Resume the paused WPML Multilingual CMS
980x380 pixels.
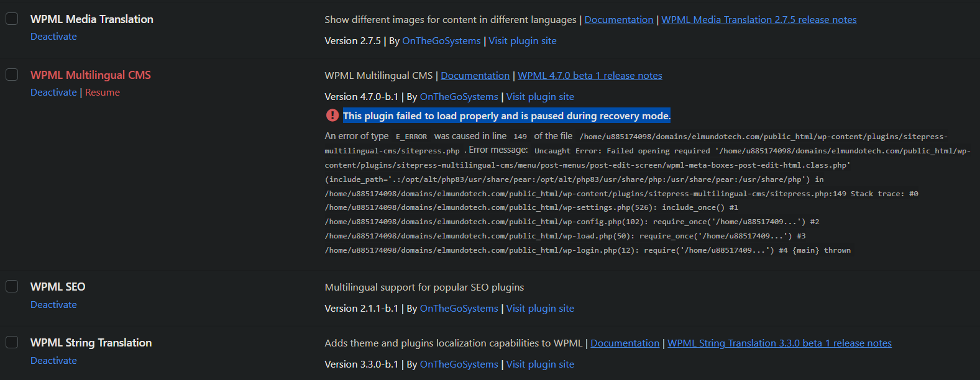(x=103, y=93)
